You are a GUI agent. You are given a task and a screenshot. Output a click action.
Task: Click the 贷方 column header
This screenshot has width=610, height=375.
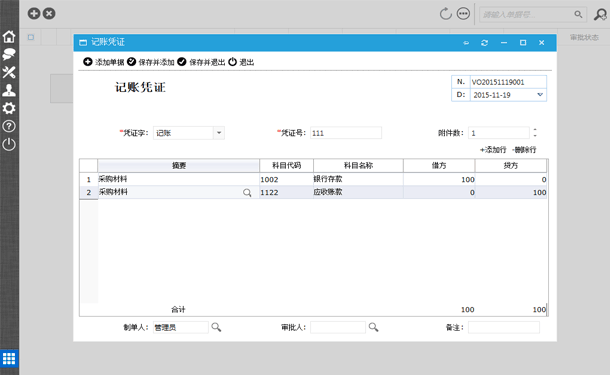(x=511, y=165)
